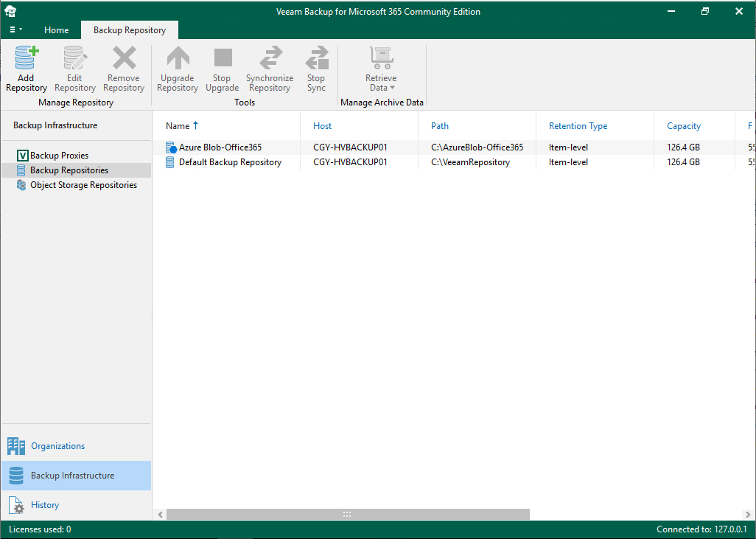Click host CGY-HVBACKUP01 in Default Backup row
756x539 pixels.
350,162
